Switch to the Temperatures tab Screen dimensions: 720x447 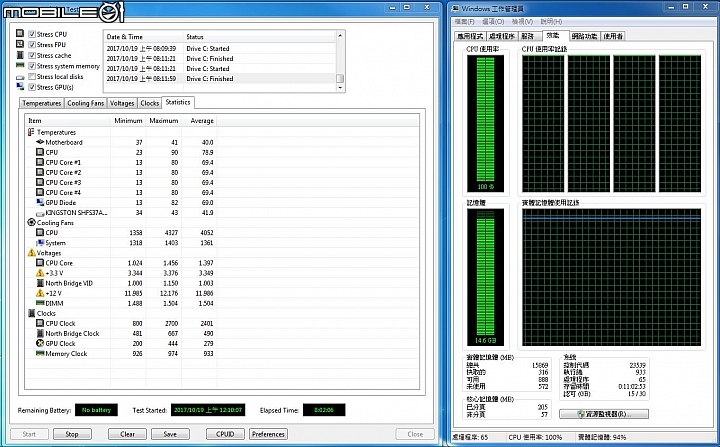(x=41, y=103)
